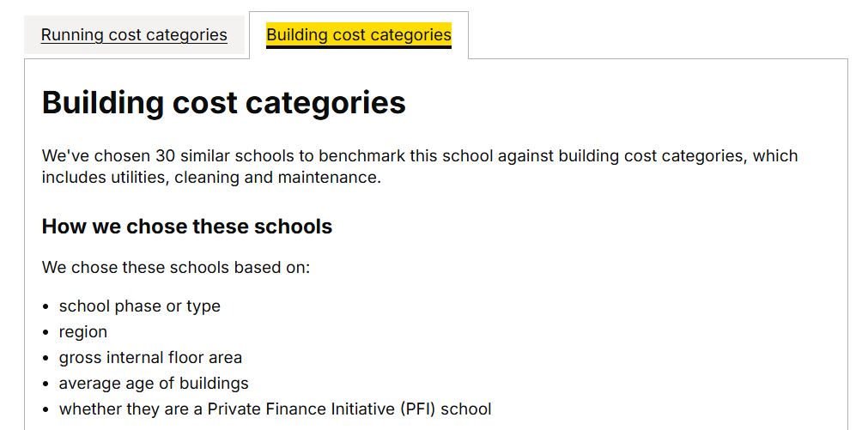Click the number "30" in the intro paragraph
The image size is (868, 430).
tap(166, 156)
